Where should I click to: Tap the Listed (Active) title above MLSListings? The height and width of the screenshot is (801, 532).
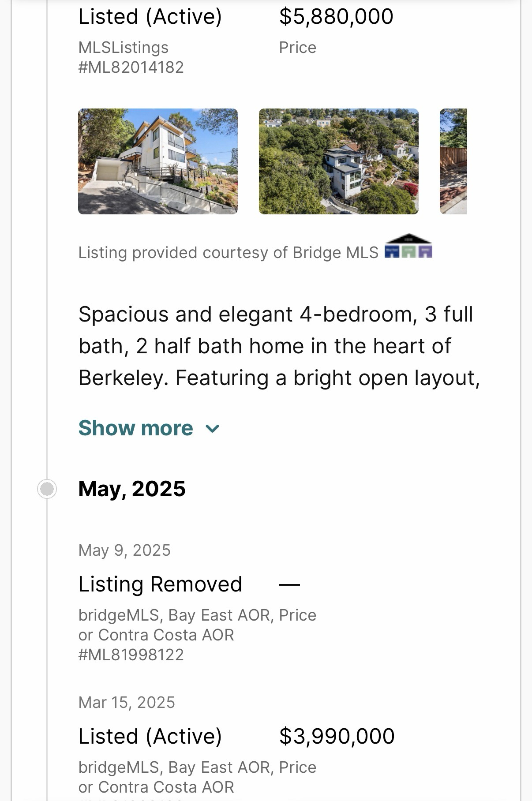(x=150, y=17)
